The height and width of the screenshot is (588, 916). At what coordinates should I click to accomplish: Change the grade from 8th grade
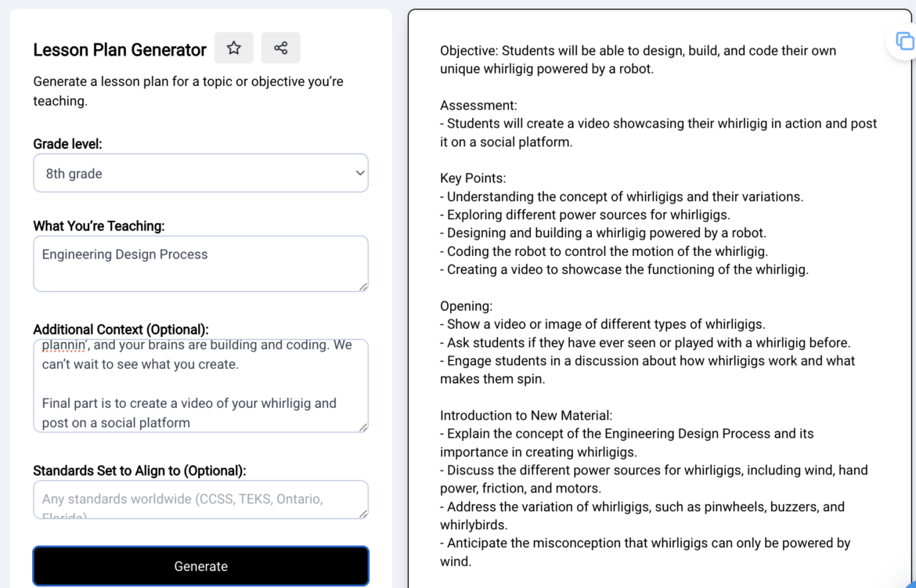click(x=201, y=173)
